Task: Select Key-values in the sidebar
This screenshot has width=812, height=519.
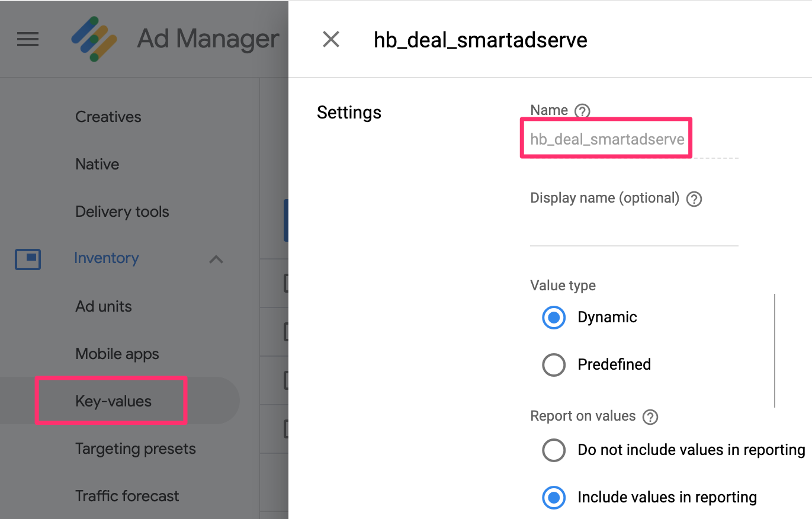Action: [x=114, y=401]
